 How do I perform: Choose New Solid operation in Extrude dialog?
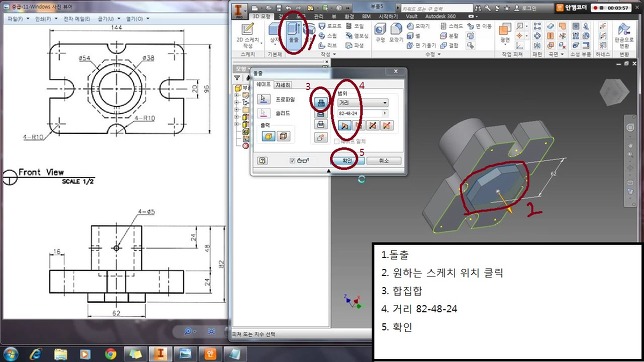click(321, 138)
